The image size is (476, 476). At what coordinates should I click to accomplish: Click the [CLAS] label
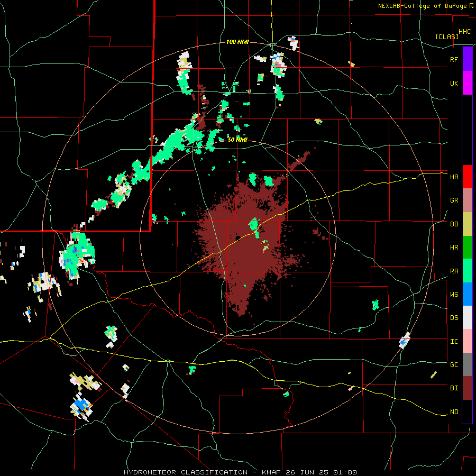[x=447, y=36]
